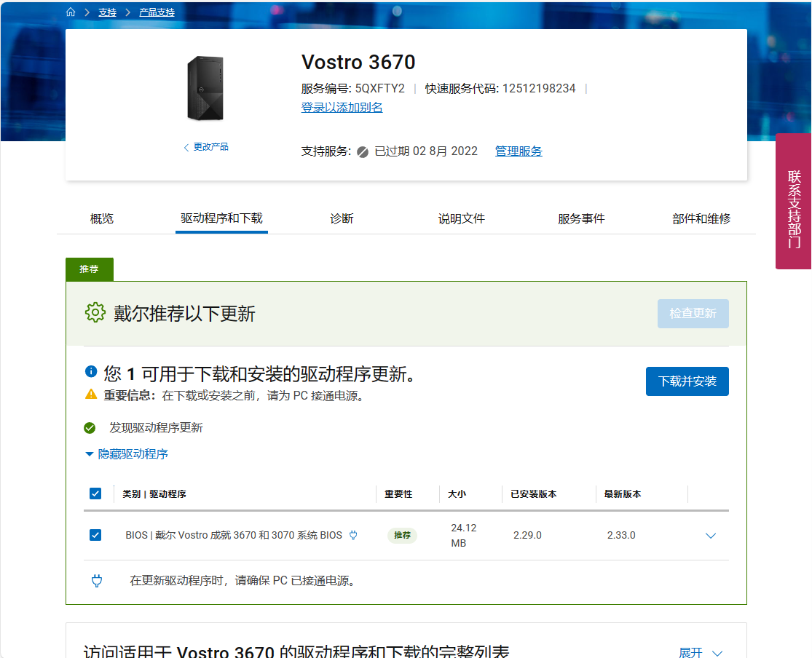Click the home icon in breadcrumb

[71, 12]
